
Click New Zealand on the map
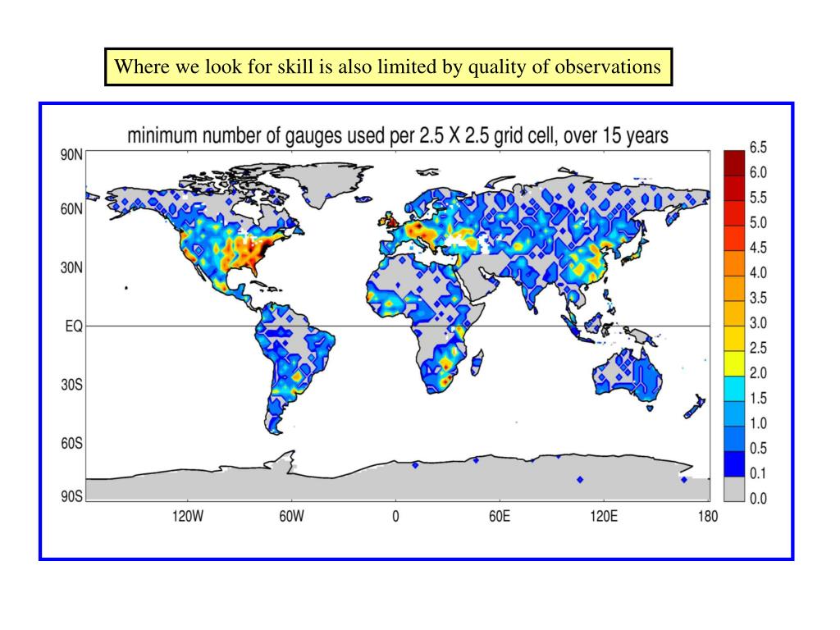[x=694, y=406]
